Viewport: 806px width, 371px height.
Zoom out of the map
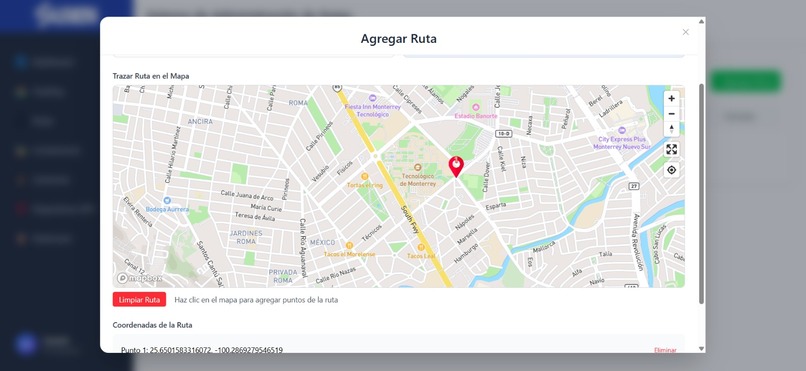tap(671, 114)
